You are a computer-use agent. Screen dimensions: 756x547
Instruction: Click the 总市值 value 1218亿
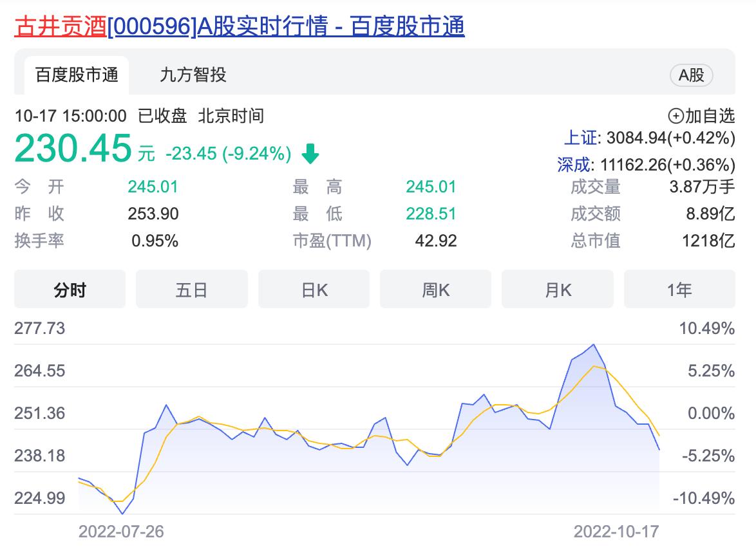click(708, 241)
